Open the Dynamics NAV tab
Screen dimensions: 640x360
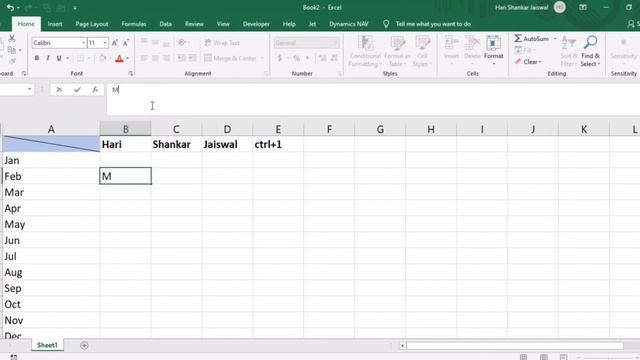[349, 24]
